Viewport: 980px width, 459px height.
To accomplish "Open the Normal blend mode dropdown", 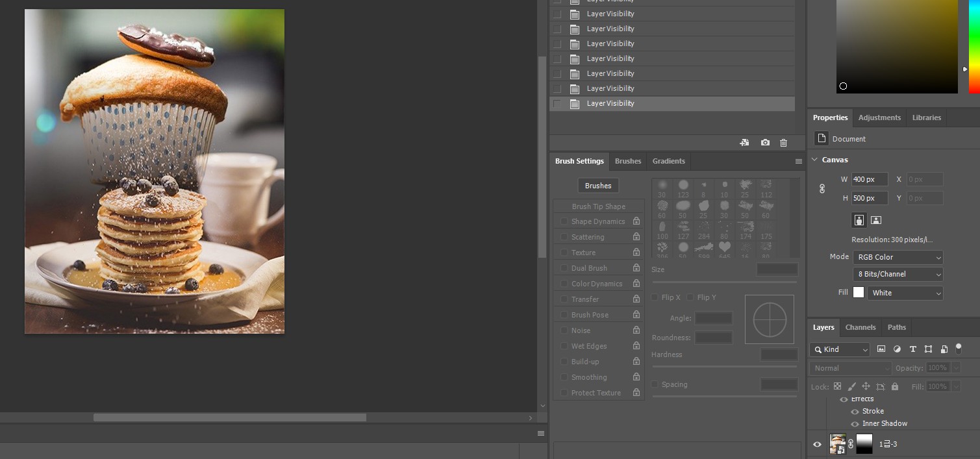I will 850,368.
